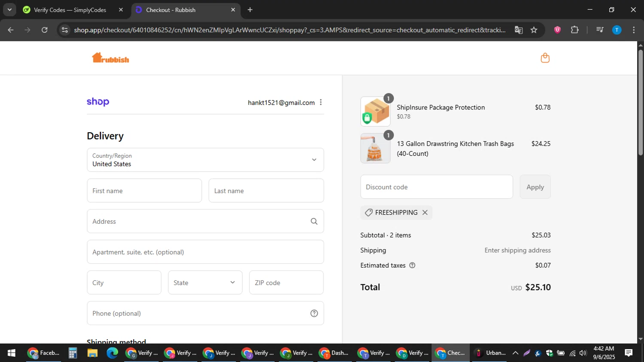Click the Subtotal amount $25.03

pyautogui.click(x=541, y=235)
